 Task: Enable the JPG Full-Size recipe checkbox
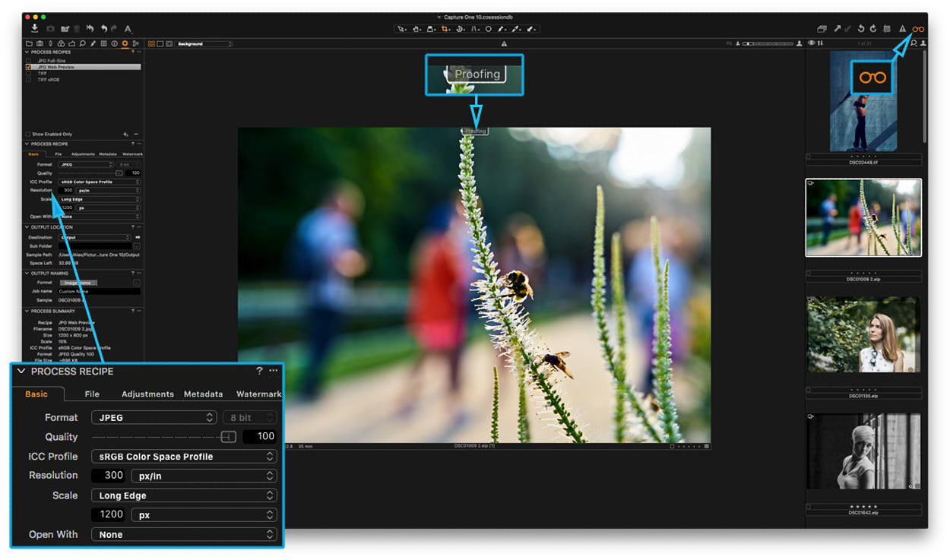(x=29, y=60)
